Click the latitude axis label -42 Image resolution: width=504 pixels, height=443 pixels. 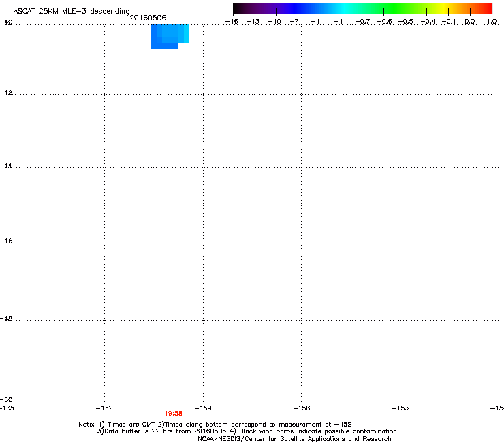pos(6,93)
